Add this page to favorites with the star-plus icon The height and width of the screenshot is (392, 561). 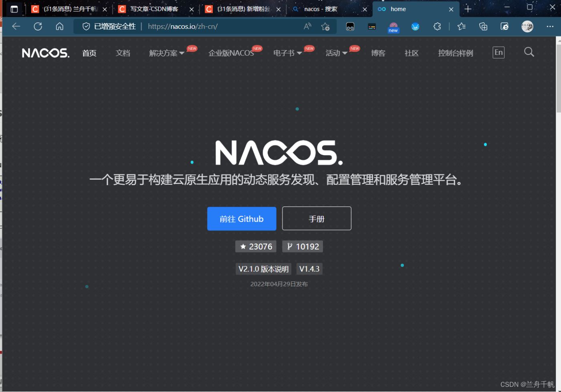pos(325,26)
